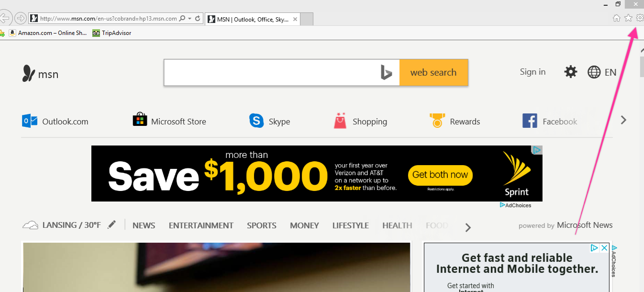Viewport: 644px width, 292px height.
Task: Expand more news categories chevron
Action: 468,228
